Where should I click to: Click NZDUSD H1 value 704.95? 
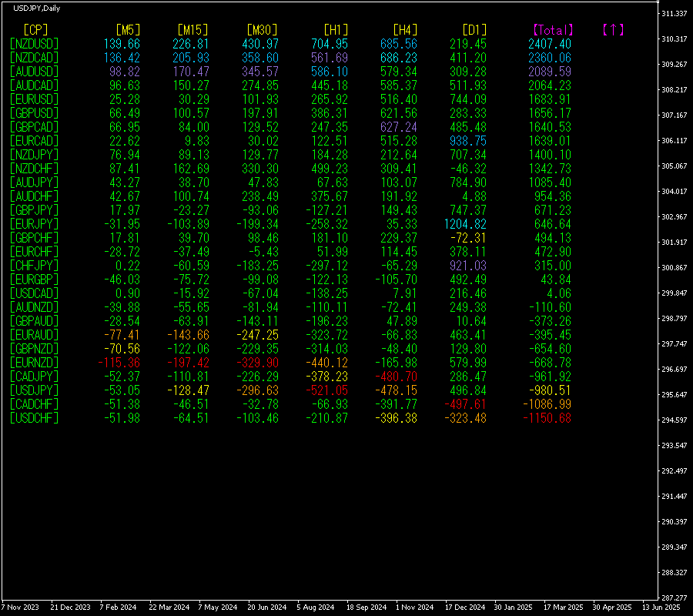click(x=330, y=44)
